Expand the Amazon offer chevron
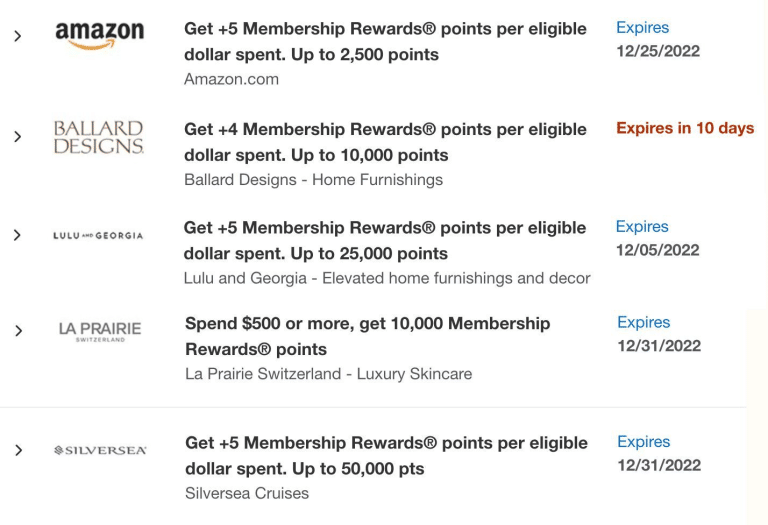The image size is (768, 525). (x=17, y=36)
